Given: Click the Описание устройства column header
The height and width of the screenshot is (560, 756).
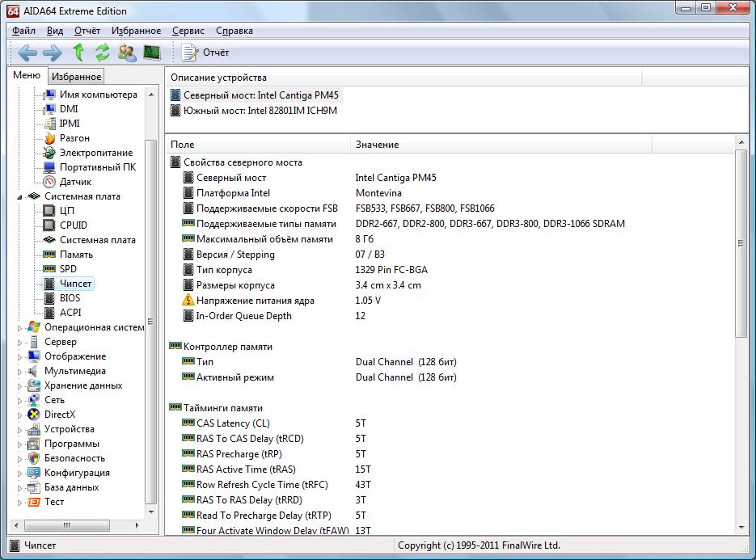Looking at the screenshot, I should click(403, 77).
